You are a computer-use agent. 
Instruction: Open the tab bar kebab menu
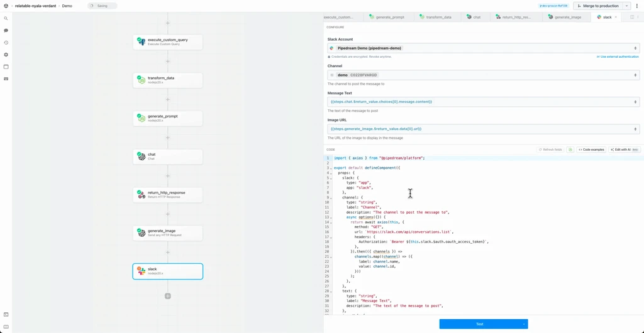pos(639,17)
